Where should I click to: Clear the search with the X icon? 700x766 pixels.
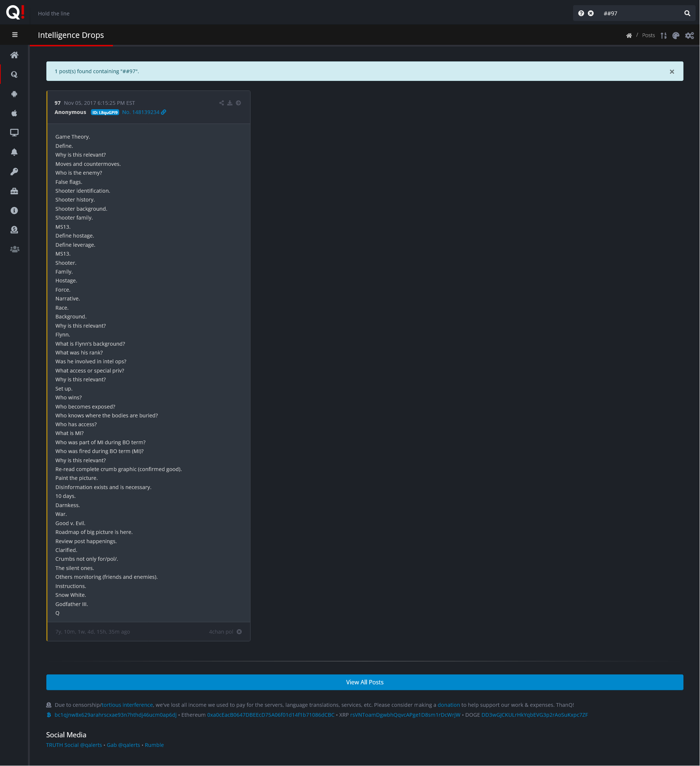591,13
